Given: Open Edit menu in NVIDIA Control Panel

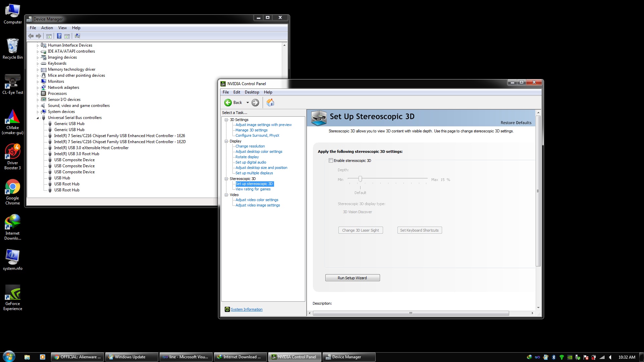Looking at the screenshot, I should click(x=237, y=92).
